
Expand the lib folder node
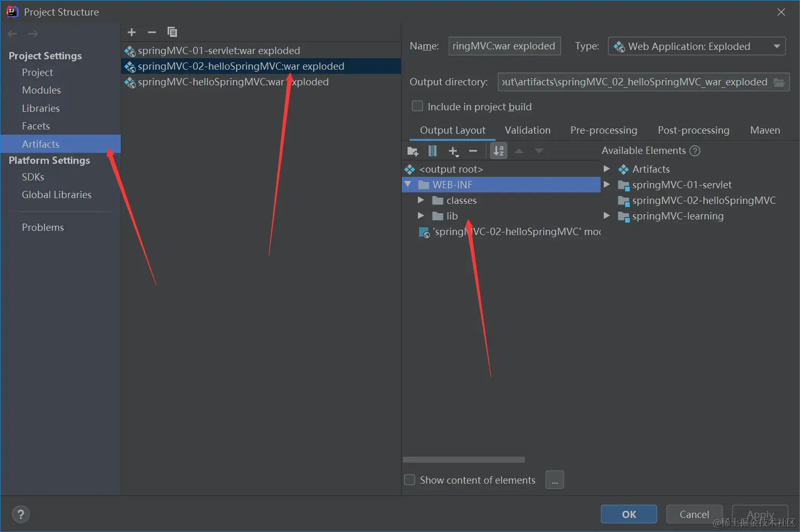421,216
